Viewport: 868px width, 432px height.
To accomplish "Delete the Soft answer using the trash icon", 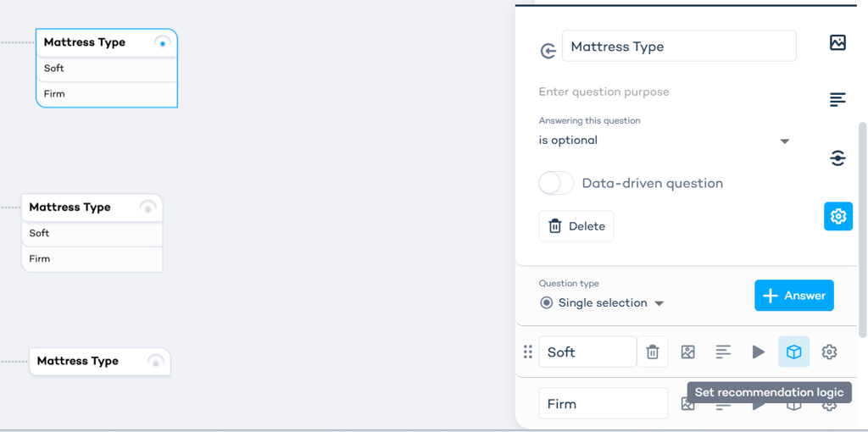I will [653, 352].
